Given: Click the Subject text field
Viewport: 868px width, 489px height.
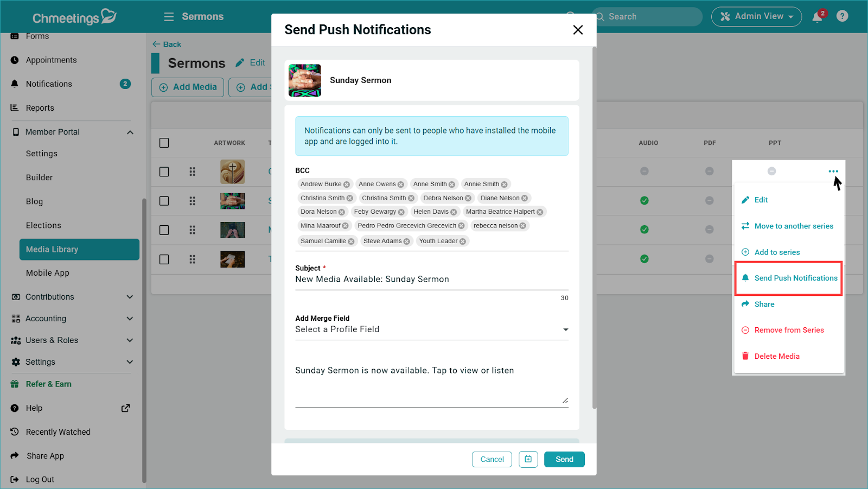Looking at the screenshot, I should 431,279.
